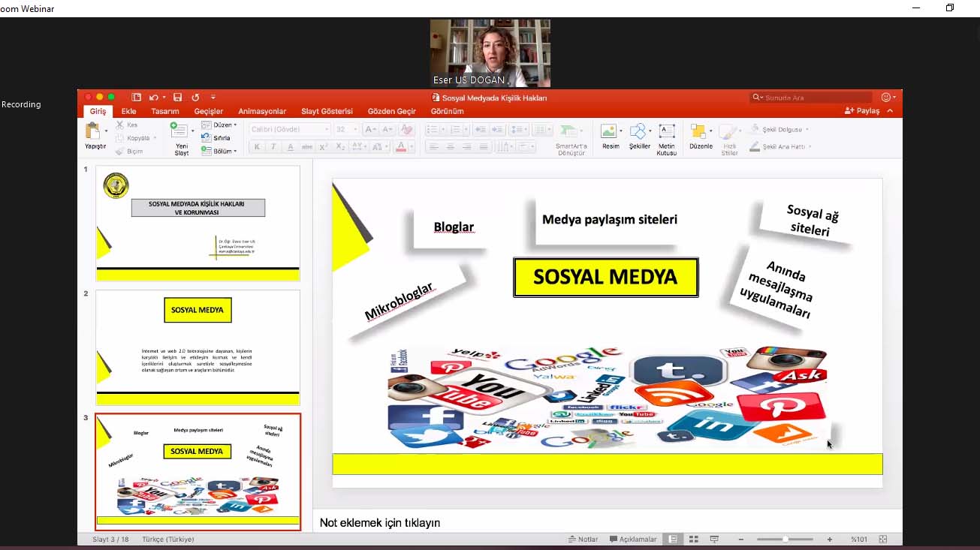Image resolution: width=980 pixels, height=550 pixels.
Task: Open the Yapıştır dropdown arrow
Action: [106, 131]
